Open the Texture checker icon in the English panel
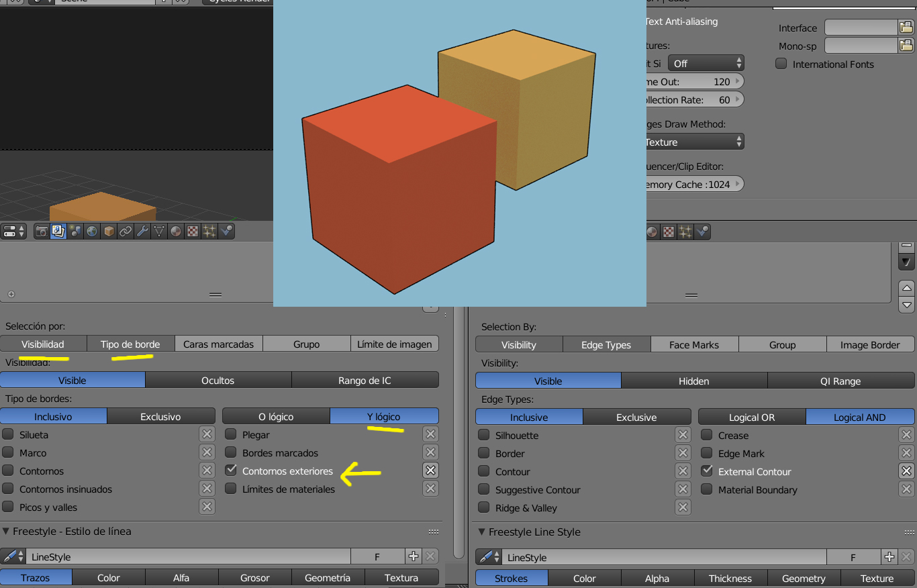 (669, 232)
